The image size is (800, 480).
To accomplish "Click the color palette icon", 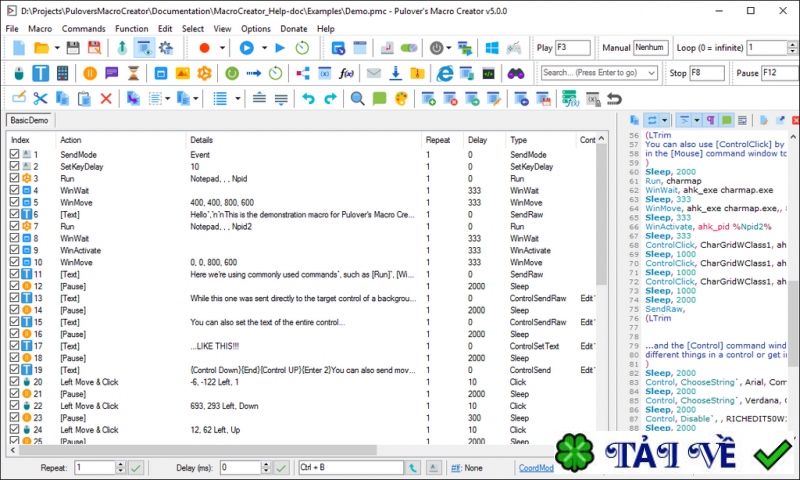I will [x=402, y=98].
